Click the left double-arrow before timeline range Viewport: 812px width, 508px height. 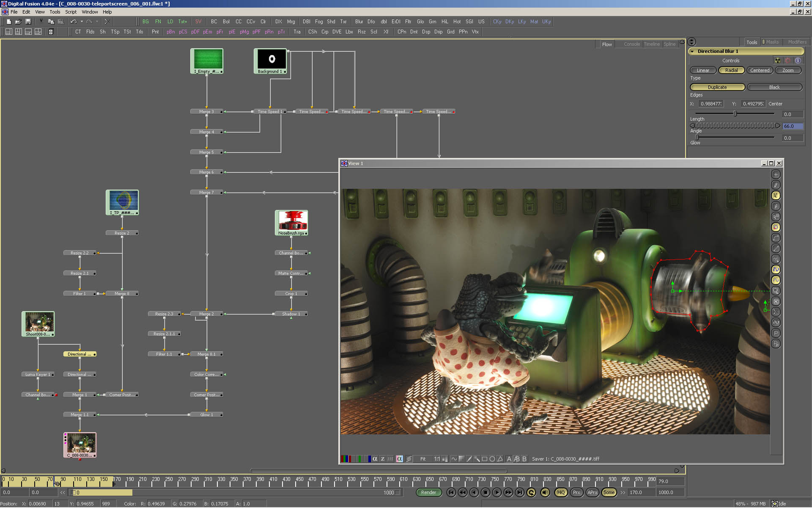63,493
